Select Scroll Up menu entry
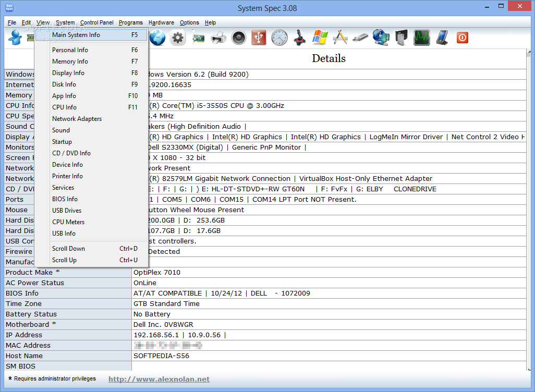Image resolution: width=535 pixels, height=392 pixels. click(x=91, y=260)
